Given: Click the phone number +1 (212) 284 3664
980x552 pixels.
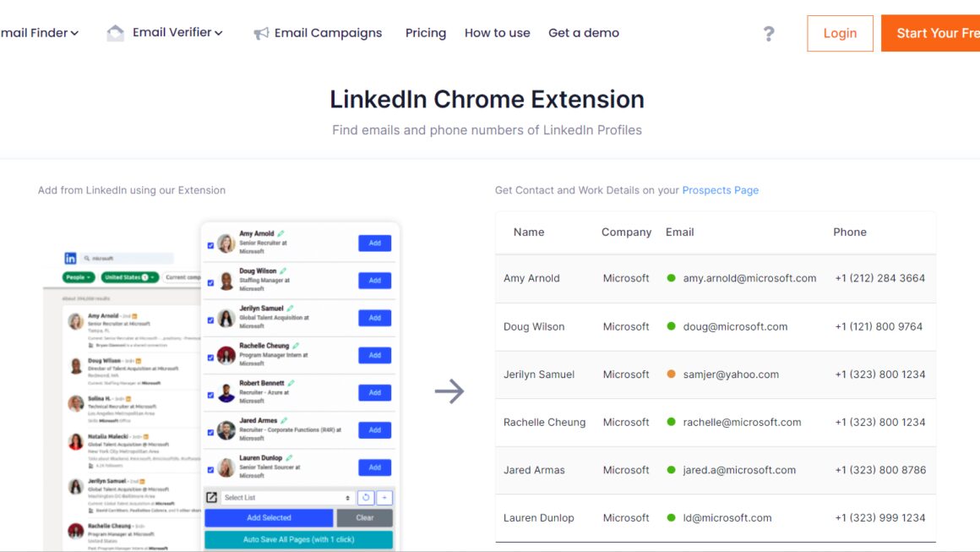Looking at the screenshot, I should pyautogui.click(x=880, y=278).
